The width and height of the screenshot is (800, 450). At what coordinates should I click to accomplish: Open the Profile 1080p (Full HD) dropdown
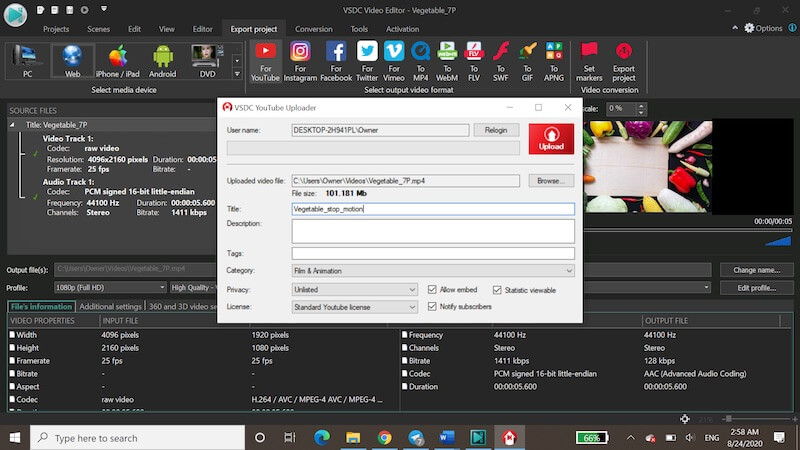click(x=110, y=287)
